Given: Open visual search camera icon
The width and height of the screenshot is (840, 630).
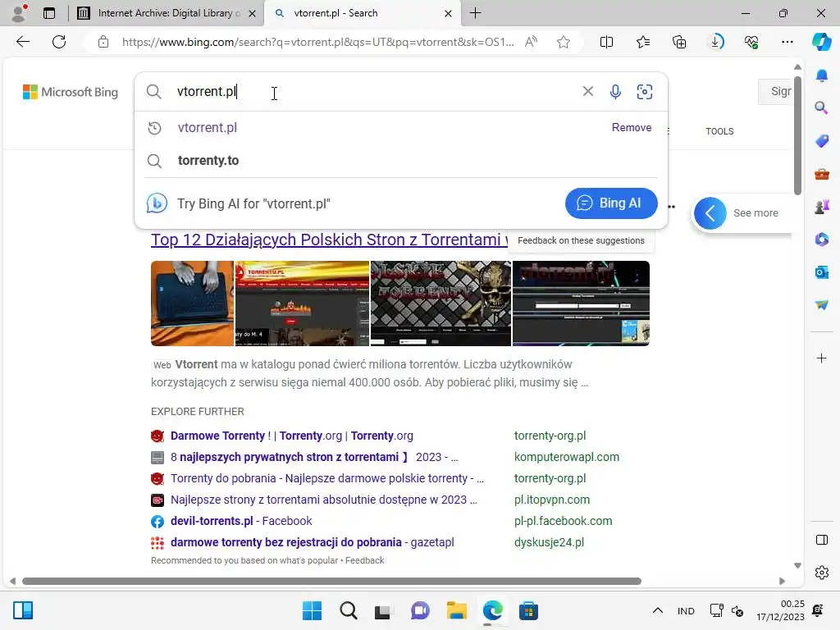Looking at the screenshot, I should point(645,92).
